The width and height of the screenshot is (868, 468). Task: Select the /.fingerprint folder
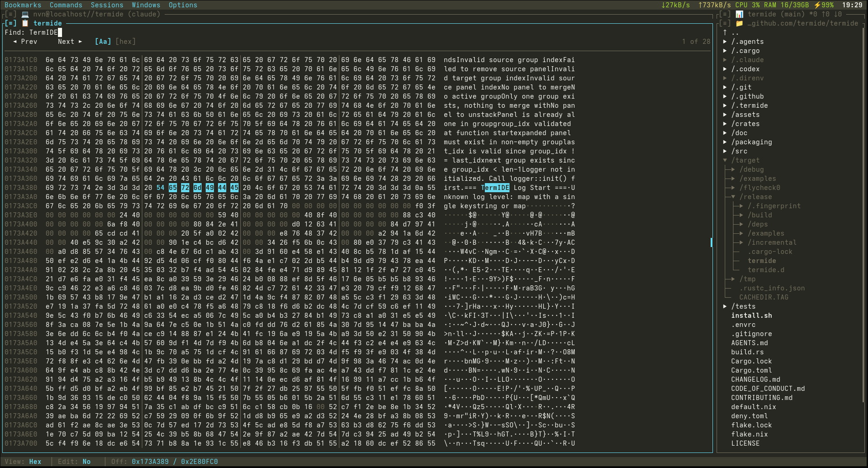click(774, 206)
